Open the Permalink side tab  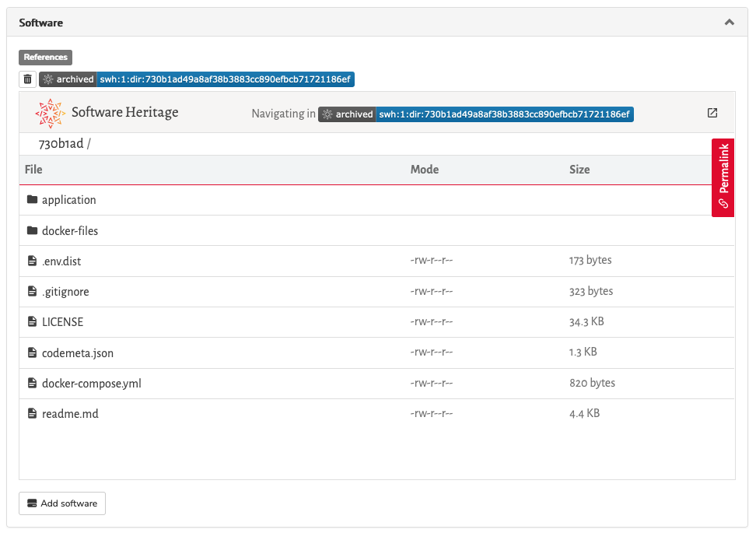tap(723, 177)
